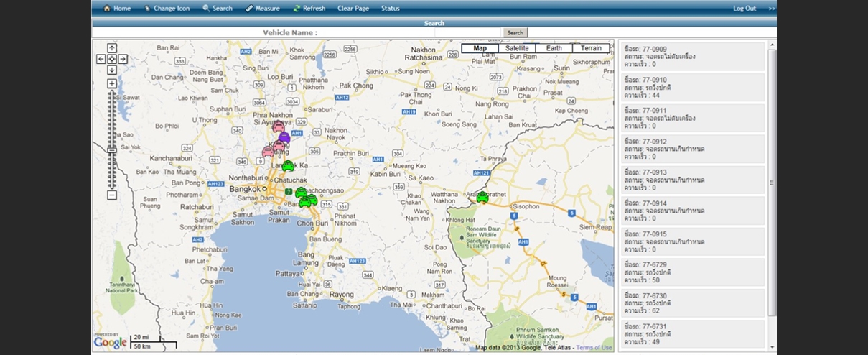Go to the Home menu item
Image resolution: width=868 pixels, height=355 pixels.
117,9
